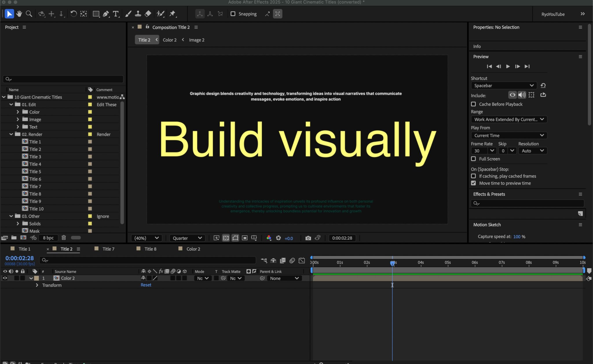Click the 05s mark on time ruler
The image size is (593, 364).
(x=448, y=263)
